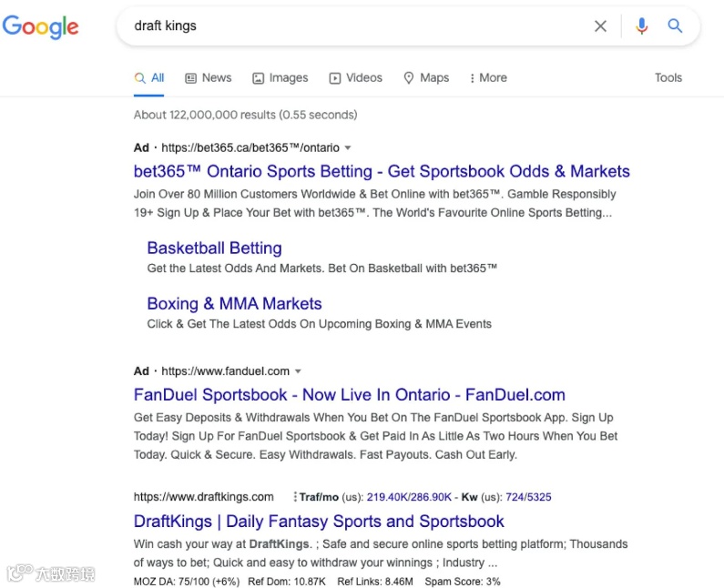Open the Basketball Betting sitelink
Viewport: 724px width, 588px height.
[x=215, y=248]
